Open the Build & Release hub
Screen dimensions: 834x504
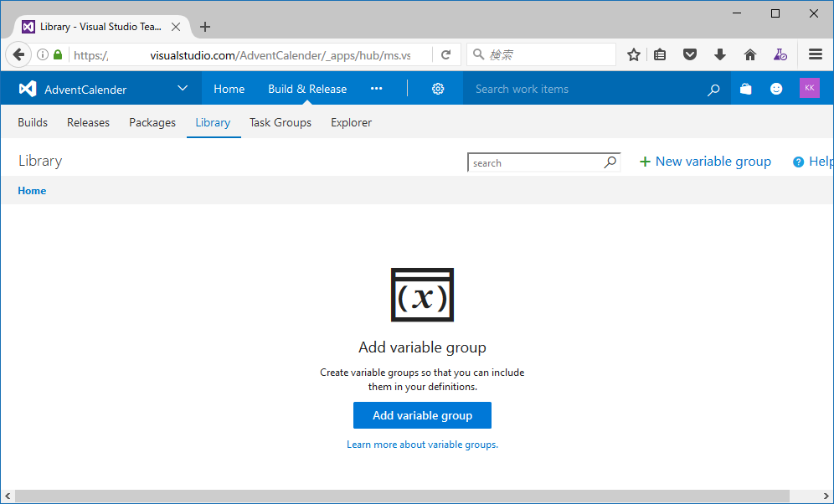pyautogui.click(x=307, y=89)
